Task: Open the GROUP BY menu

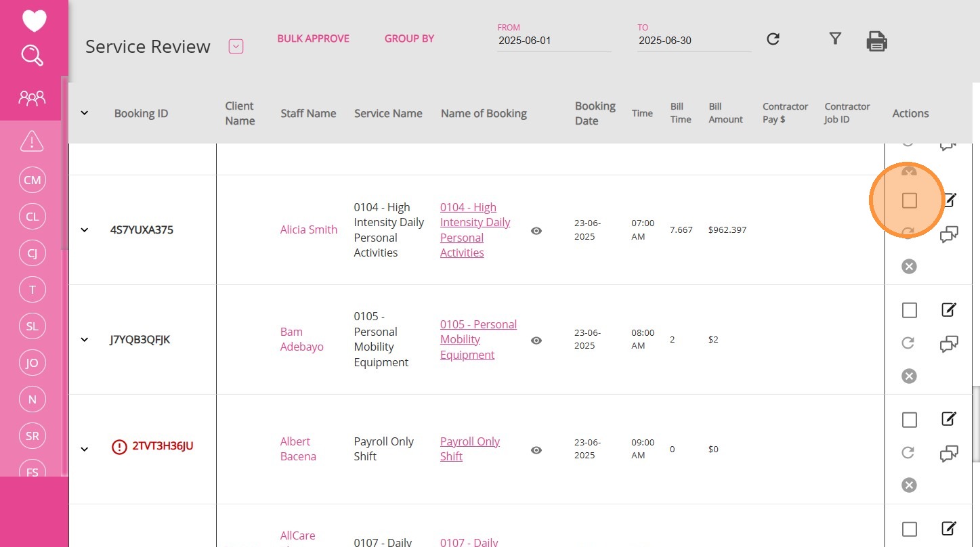Action: click(x=409, y=39)
